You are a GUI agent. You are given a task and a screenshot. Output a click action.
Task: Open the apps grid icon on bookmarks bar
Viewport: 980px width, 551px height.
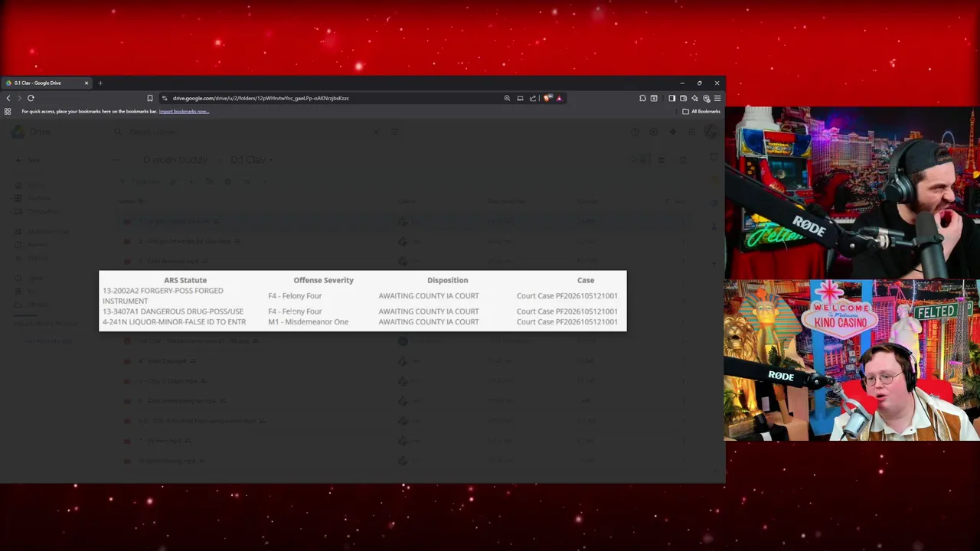[8, 112]
